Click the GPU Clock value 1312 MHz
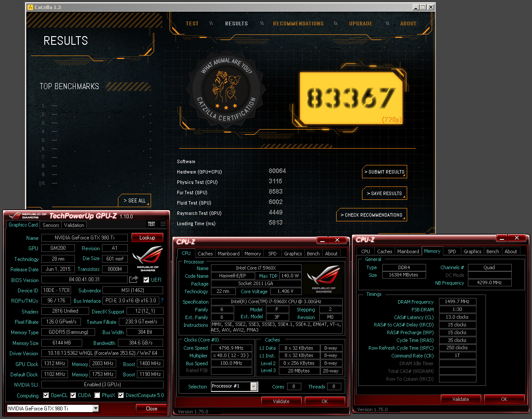The height and width of the screenshot is (419, 532). tap(55, 363)
